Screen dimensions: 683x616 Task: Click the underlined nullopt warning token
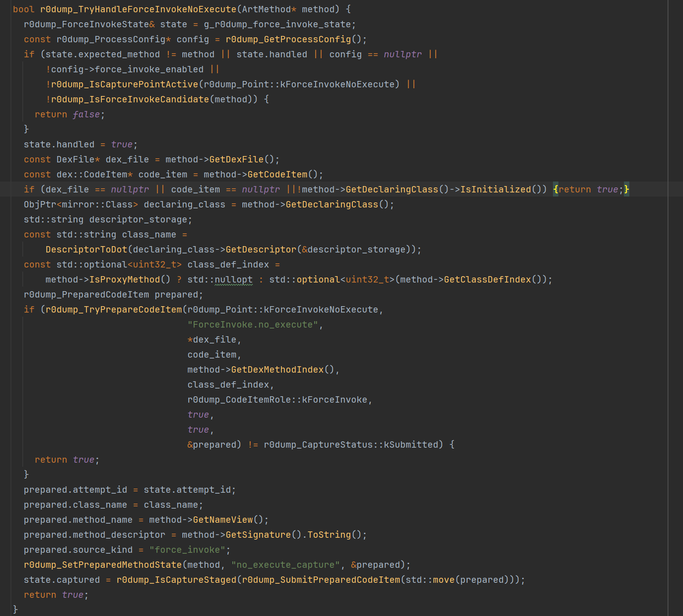coord(234,279)
